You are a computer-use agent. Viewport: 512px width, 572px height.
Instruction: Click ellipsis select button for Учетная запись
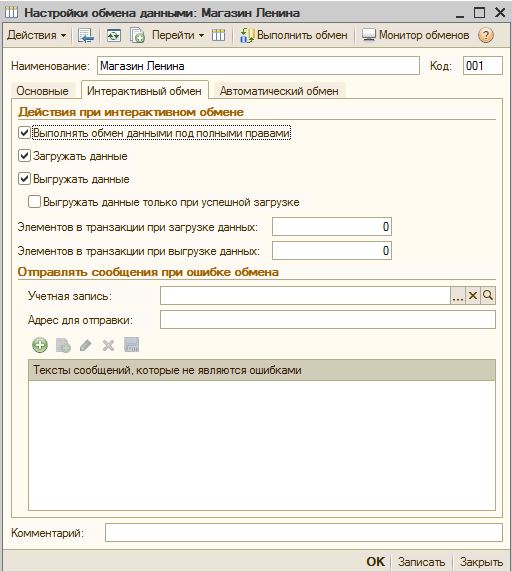point(458,295)
